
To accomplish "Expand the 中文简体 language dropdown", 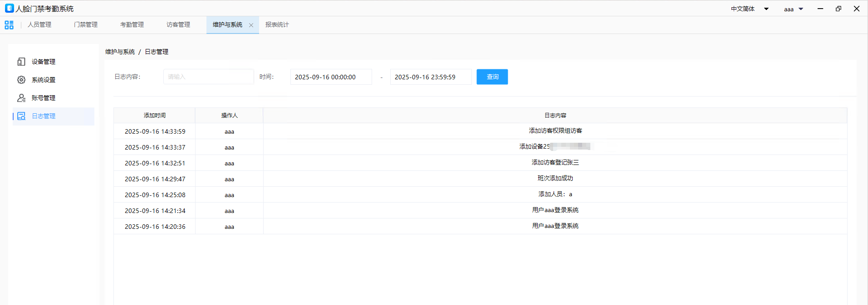I will coord(766,9).
